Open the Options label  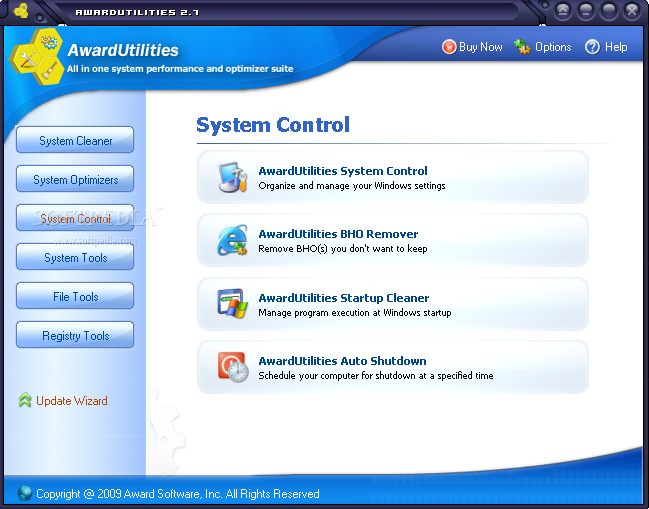tap(553, 47)
